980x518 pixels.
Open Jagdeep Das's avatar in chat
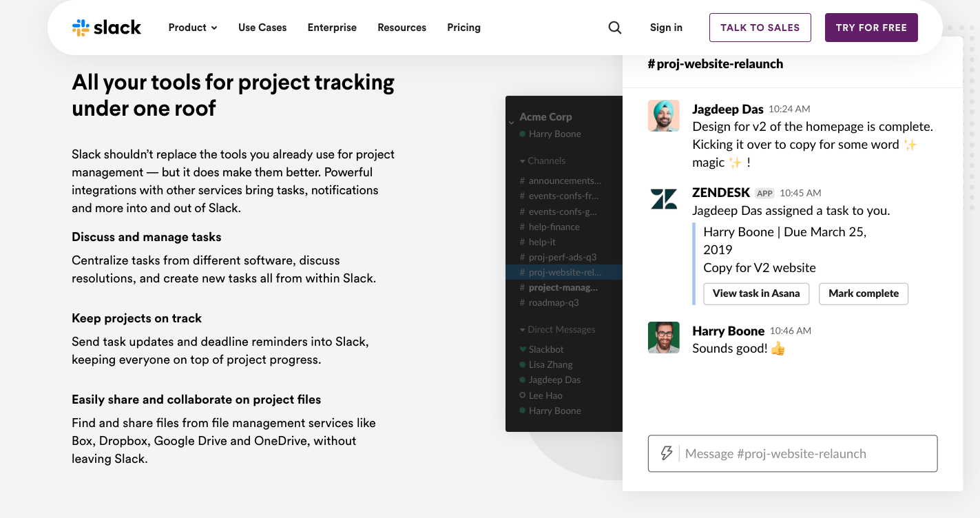coord(664,116)
